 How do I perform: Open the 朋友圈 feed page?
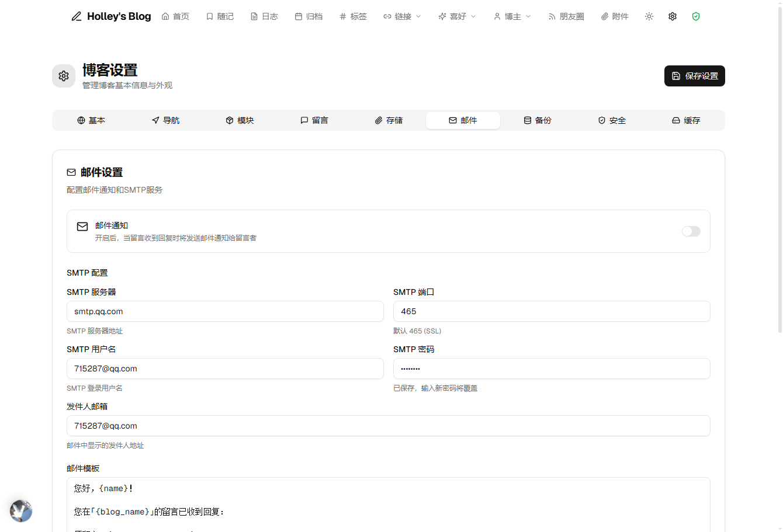pyautogui.click(x=566, y=16)
